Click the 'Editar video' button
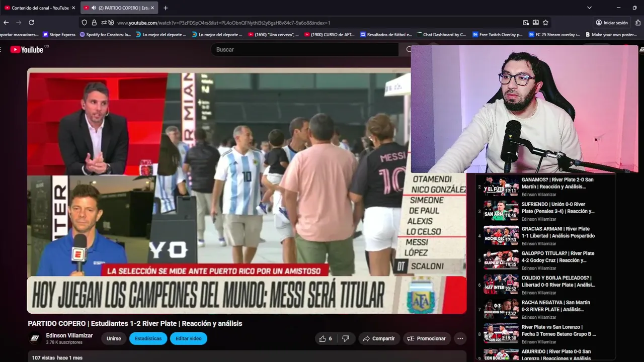The image size is (644, 362). [189, 338]
